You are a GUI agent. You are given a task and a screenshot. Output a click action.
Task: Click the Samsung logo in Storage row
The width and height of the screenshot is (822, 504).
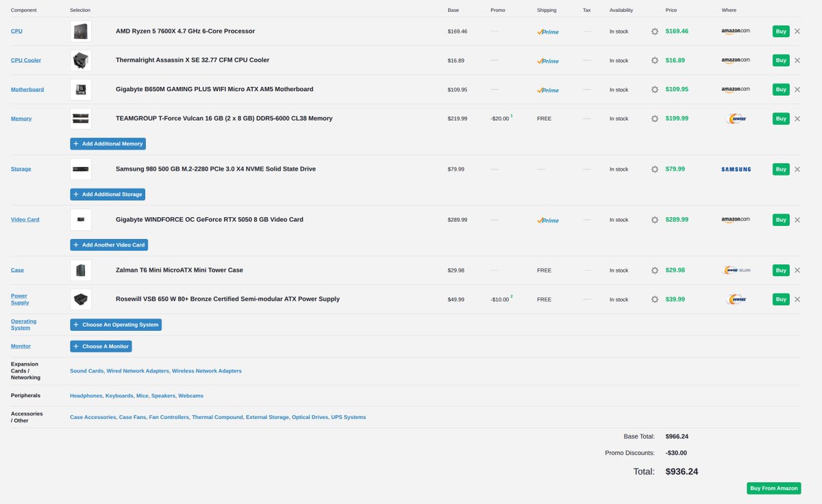coord(736,169)
